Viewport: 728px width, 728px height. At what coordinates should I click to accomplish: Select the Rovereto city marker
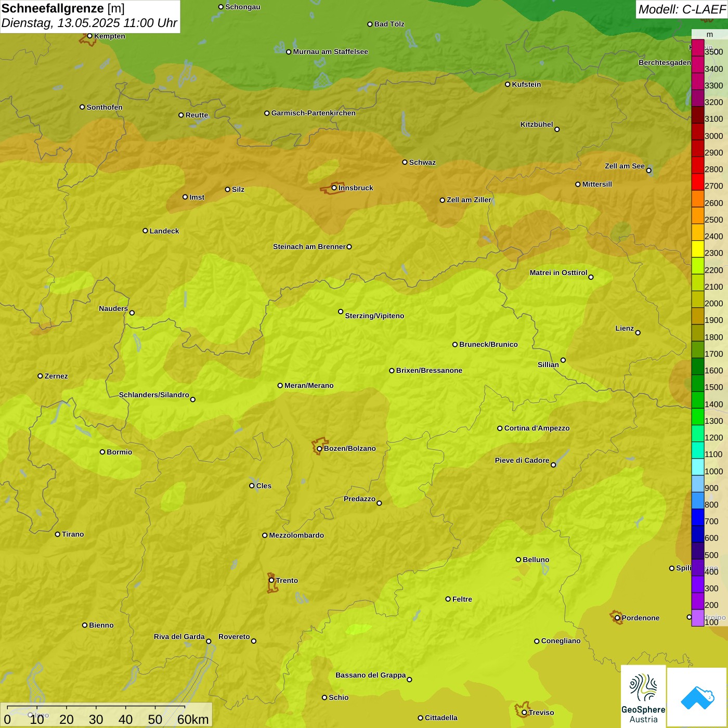pos(254,641)
